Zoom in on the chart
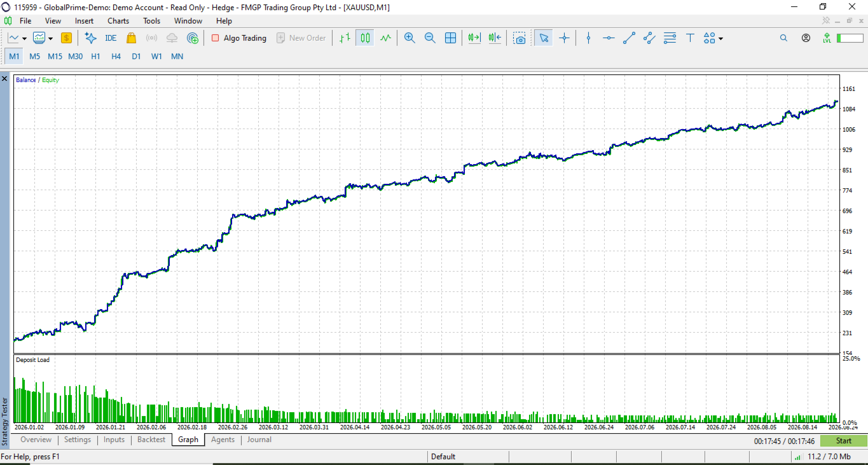 pyautogui.click(x=410, y=38)
